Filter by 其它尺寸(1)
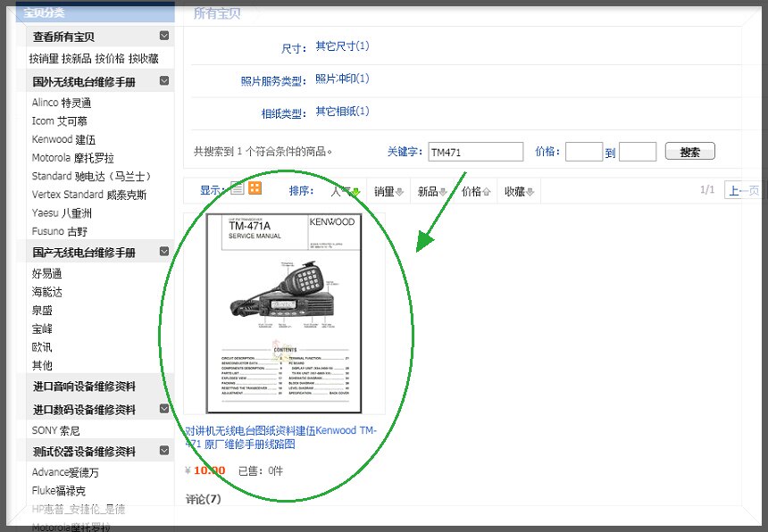Viewport: 768px width, 532px height. pyautogui.click(x=342, y=46)
